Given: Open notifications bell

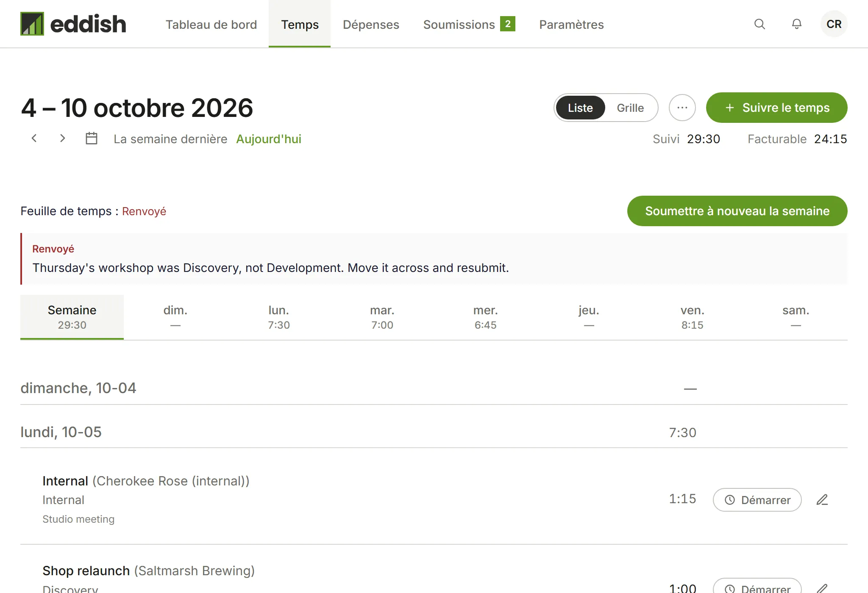Looking at the screenshot, I should pyautogui.click(x=797, y=24).
